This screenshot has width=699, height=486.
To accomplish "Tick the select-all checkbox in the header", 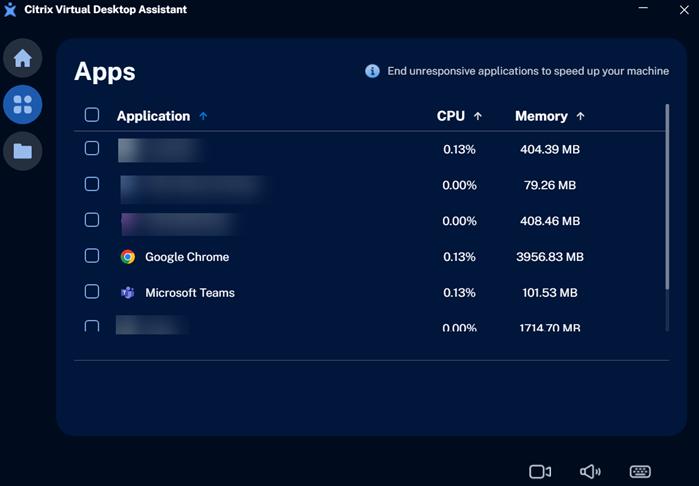I will [x=92, y=115].
